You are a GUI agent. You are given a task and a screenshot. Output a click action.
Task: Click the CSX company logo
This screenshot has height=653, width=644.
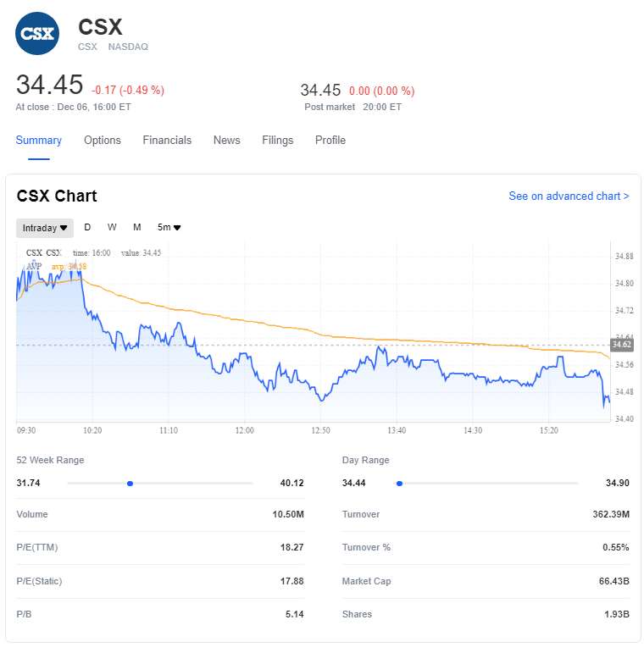click(x=37, y=34)
